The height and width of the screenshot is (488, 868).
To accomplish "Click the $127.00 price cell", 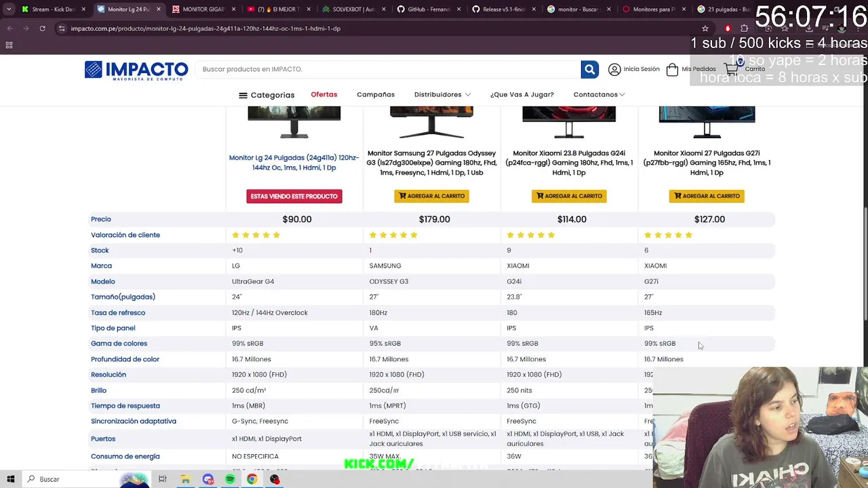I will (709, 219).
